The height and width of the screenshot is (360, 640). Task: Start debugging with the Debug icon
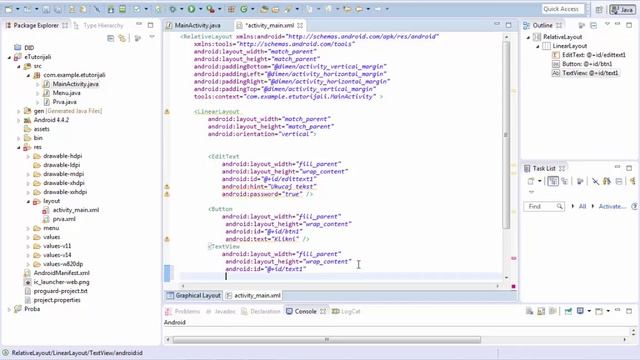[x=173, y=9]
